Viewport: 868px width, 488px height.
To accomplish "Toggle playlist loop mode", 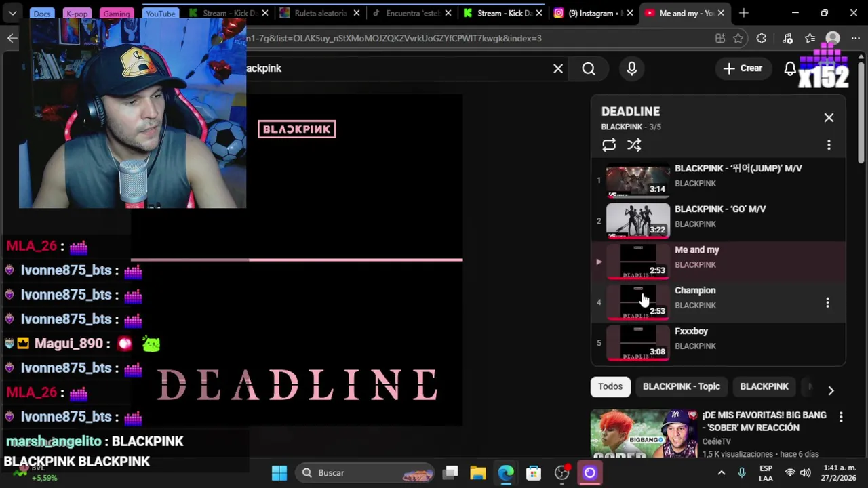I will pos(609,145).
